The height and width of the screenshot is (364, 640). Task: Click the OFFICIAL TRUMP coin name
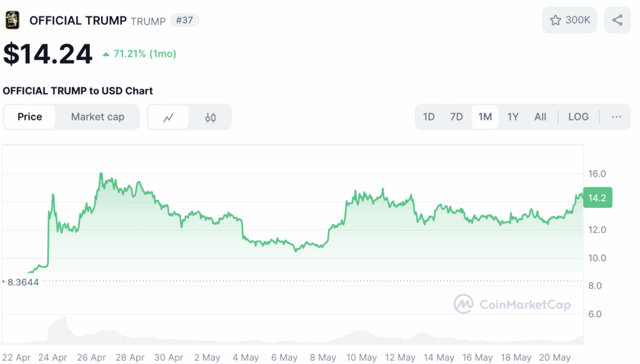click(78, 21)
